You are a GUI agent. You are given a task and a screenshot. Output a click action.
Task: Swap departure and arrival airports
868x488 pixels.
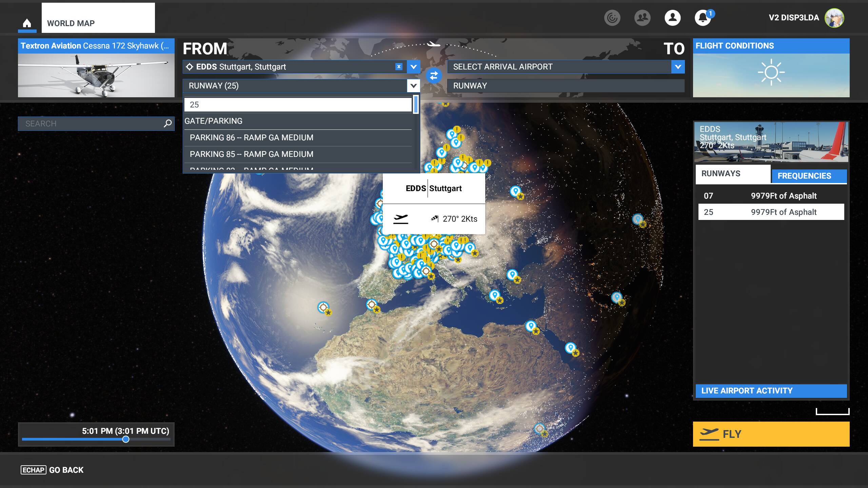434,76
